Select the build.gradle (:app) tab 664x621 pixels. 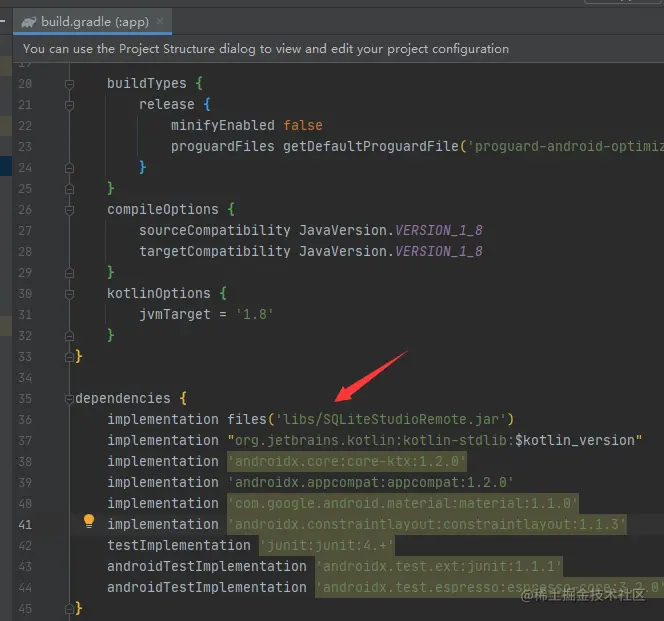pyautogui.click(x=92, y=21)
